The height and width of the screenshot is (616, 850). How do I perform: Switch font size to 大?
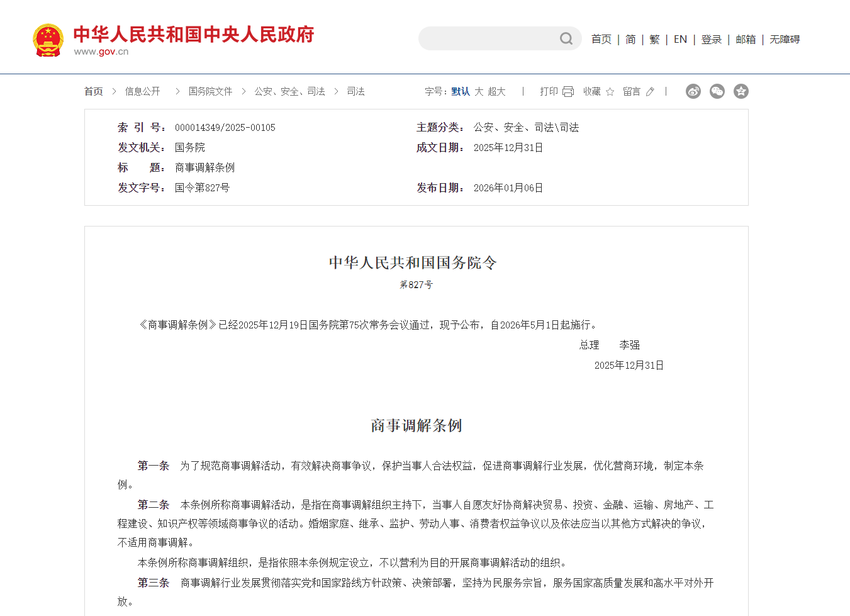pyautogui.click(x=478, y=91)
